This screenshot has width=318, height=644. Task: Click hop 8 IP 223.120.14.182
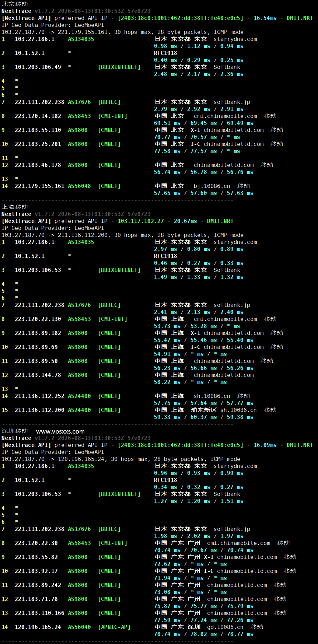[x=38, y=116]
